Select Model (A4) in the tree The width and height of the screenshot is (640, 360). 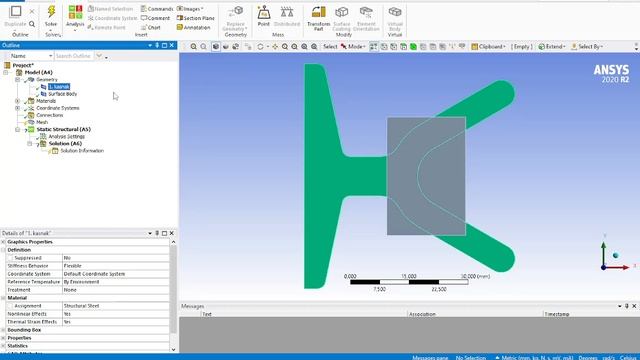point(38,72)
